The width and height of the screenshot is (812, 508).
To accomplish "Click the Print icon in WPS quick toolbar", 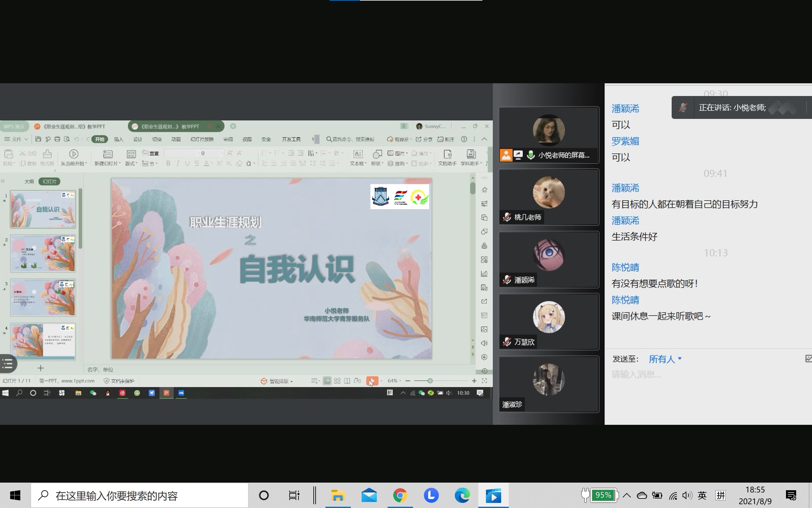I will coord(57,139).
